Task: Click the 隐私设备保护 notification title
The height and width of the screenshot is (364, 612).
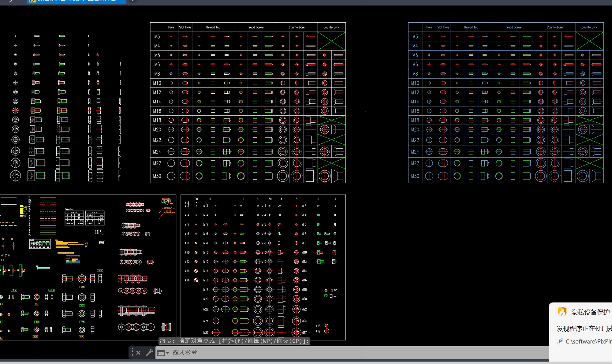Action: [590, 312]
